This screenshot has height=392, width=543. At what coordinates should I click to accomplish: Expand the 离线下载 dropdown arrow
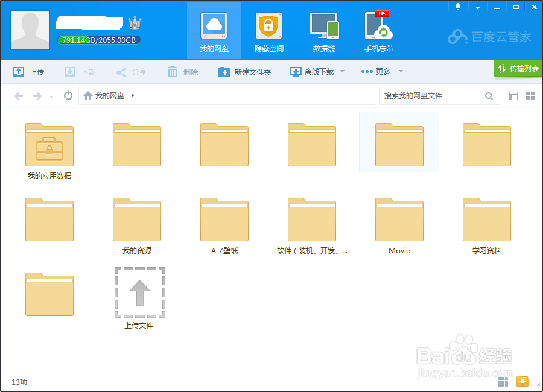341,71
